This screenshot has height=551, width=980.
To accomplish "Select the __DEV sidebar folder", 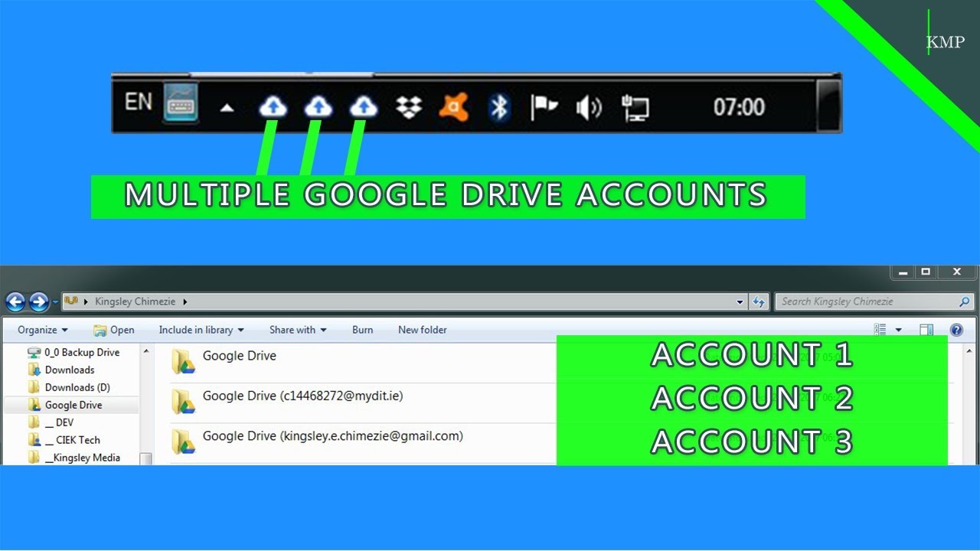I will tap(51, 422).
